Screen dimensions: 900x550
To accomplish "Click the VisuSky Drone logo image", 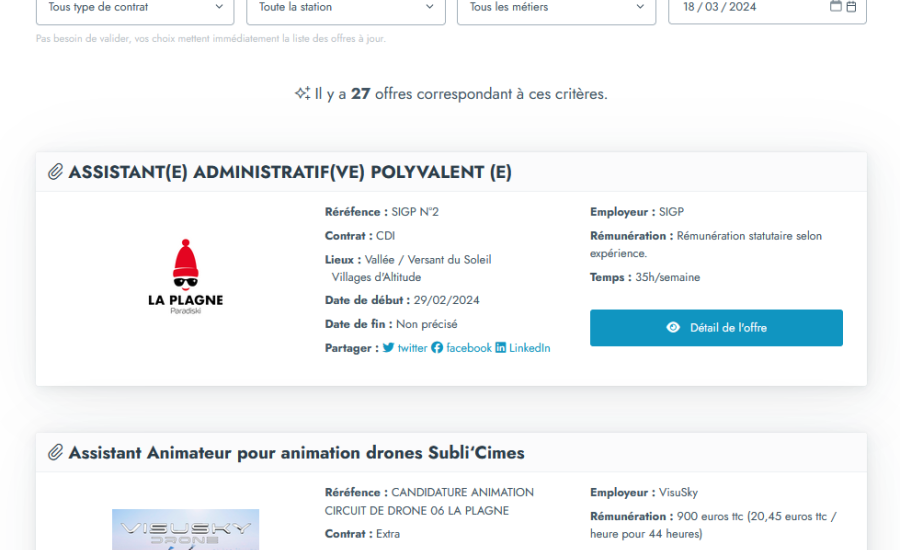I will click(185, 529).
